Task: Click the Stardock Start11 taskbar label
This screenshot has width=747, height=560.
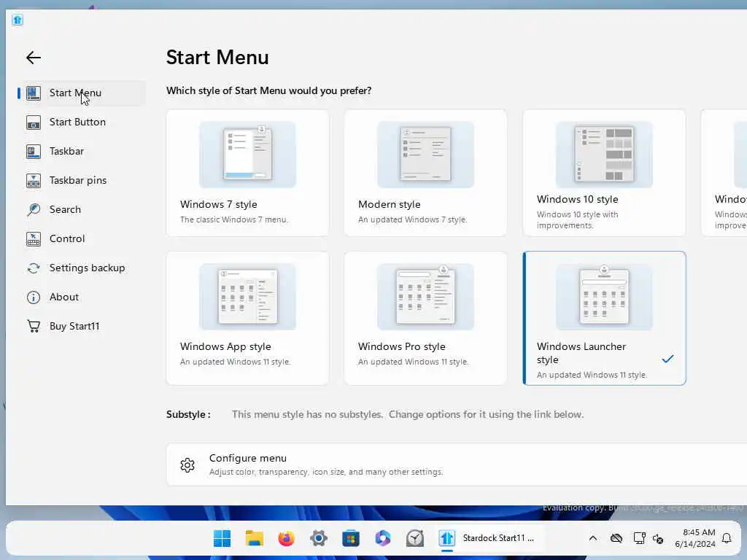Action: (x=498, y=538)
